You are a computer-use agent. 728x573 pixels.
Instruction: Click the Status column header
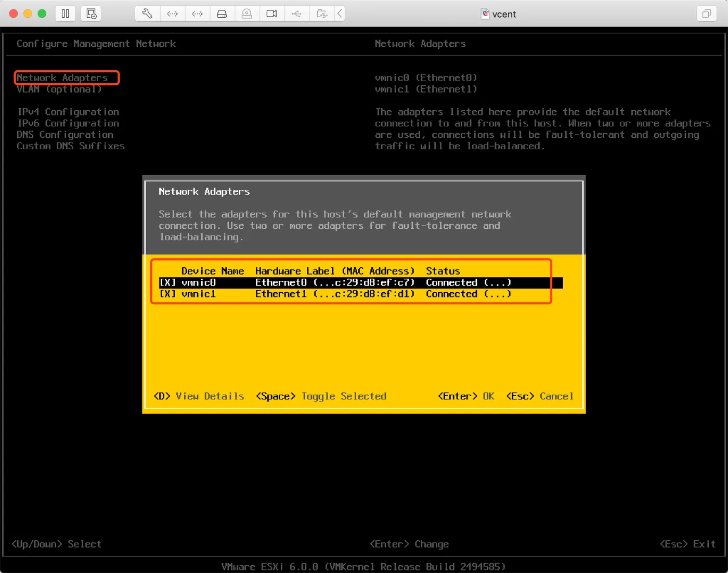(x=443, y=271)
